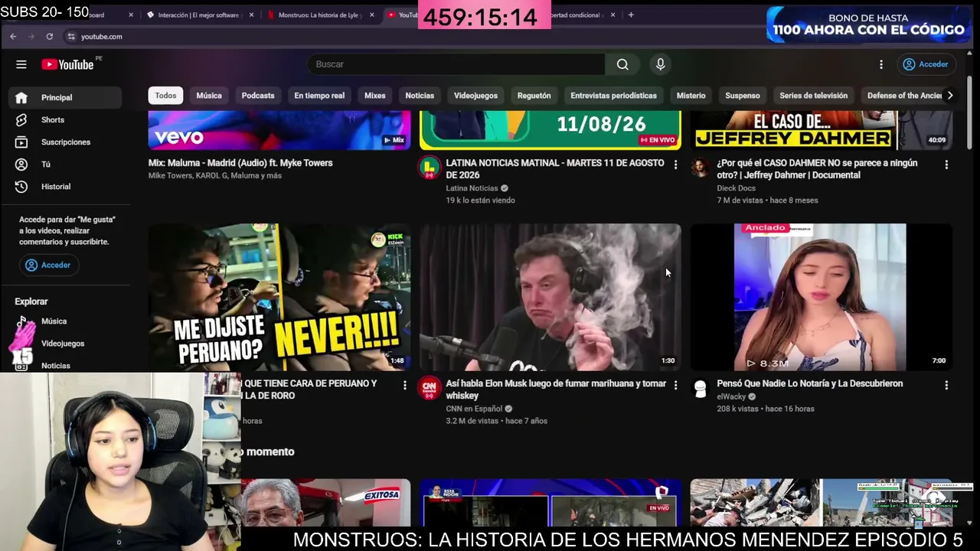
Task: Select the Series de televisión filter chip
Action: [813, 96]
